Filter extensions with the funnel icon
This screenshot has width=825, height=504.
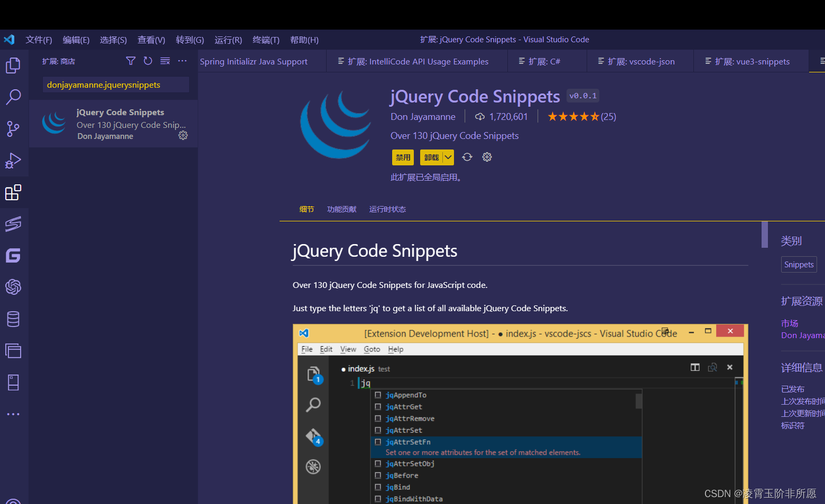tap(131, 61)
